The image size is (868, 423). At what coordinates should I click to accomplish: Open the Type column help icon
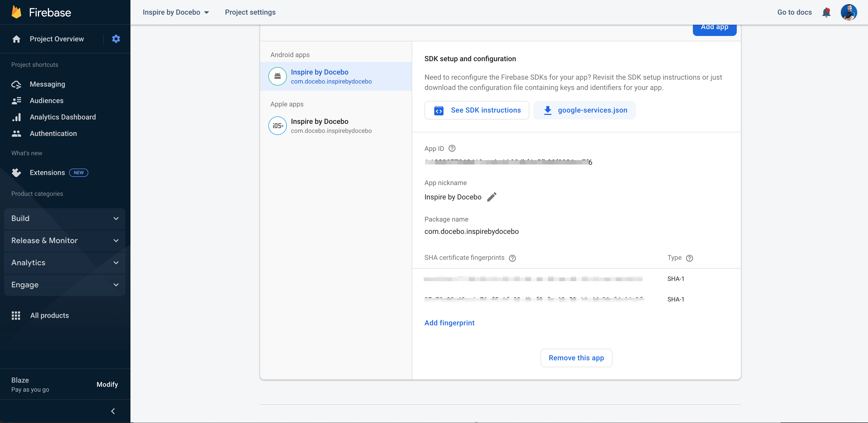tap(690, 258)
